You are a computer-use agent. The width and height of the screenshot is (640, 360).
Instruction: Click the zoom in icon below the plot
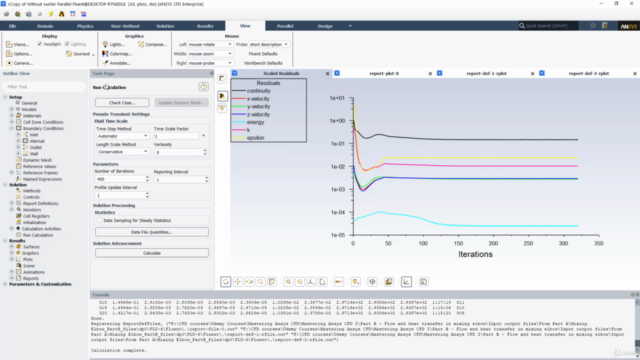tap(288, 282)
